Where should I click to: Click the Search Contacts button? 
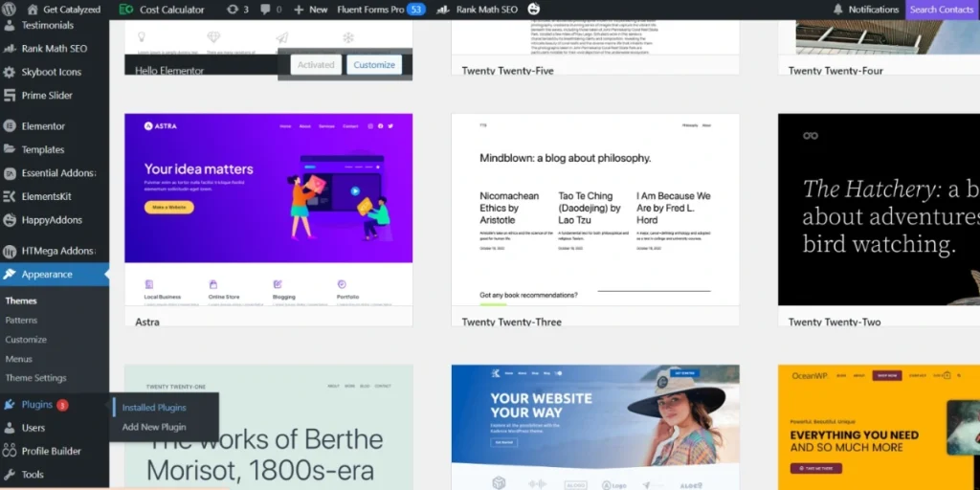[942, 10]
